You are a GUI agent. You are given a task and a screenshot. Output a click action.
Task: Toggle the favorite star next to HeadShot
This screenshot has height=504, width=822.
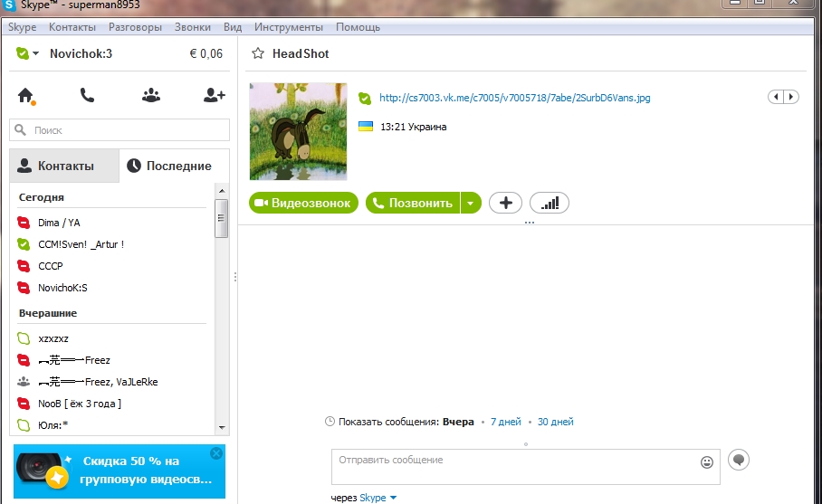point(258,53)
